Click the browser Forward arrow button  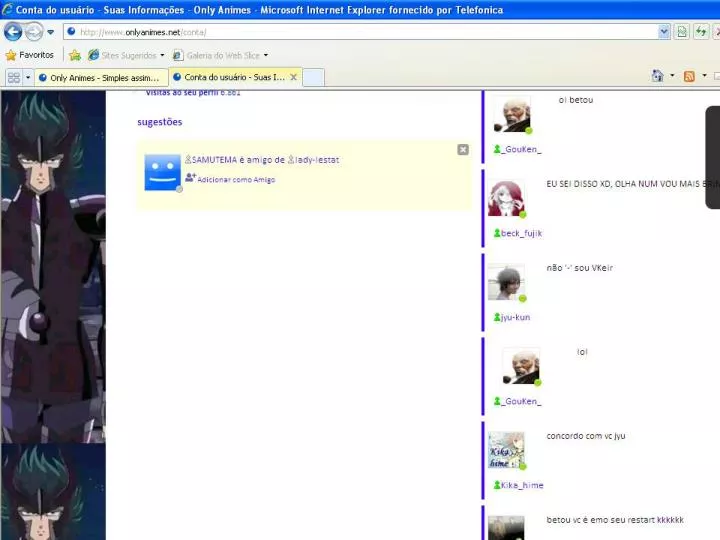(34, 32)
